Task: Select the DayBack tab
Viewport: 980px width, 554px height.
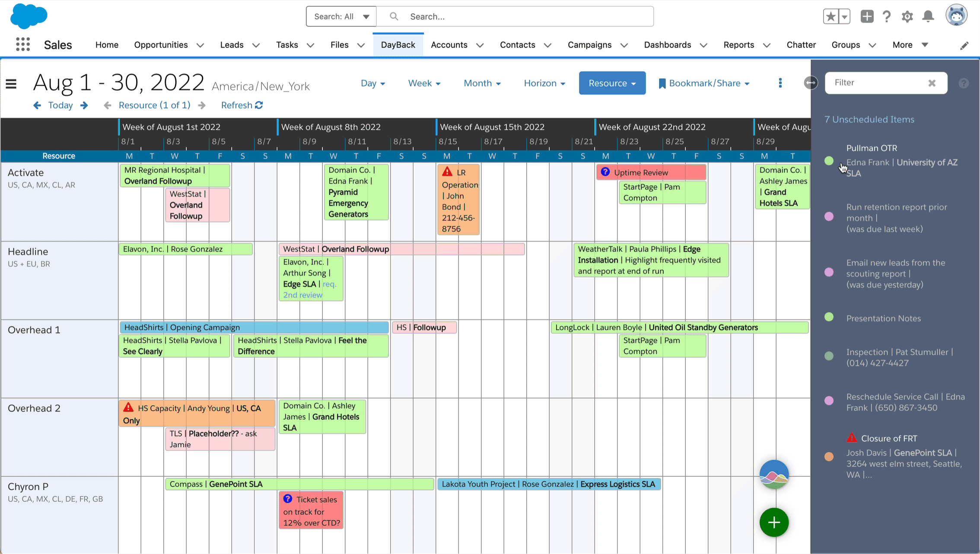Action: click(x=398, y=45)
